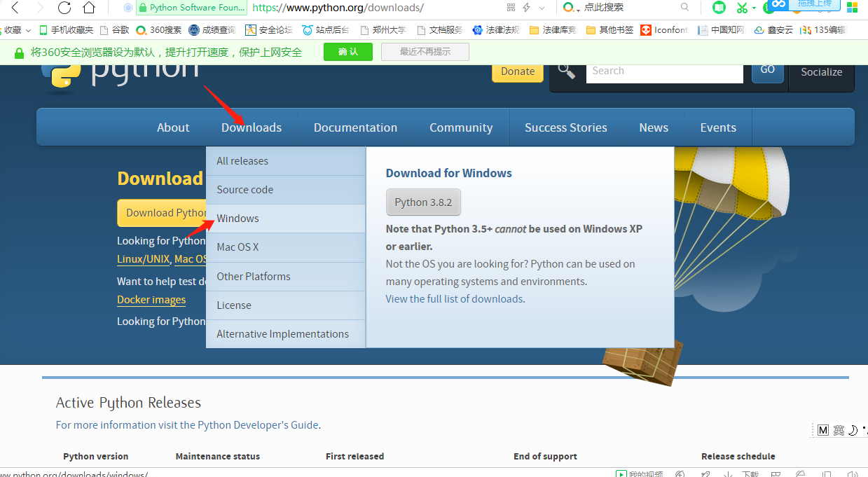
Task: Open the Documentation menu item
Action: coord(355,127)
